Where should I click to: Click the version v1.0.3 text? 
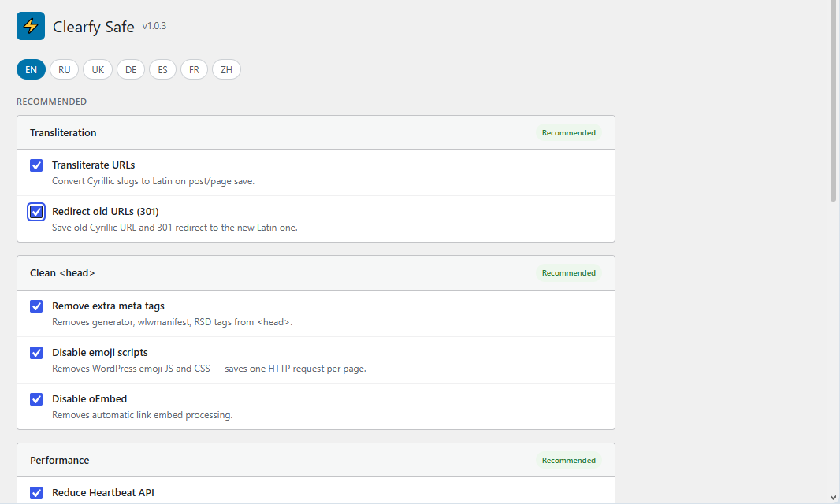[x=154, y=26]
